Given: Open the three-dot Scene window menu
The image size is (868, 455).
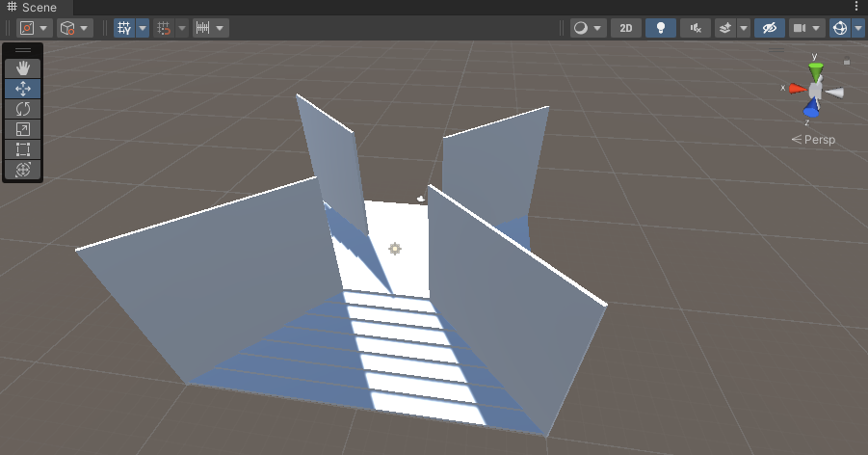Looking at the screenshot, I should coord(857,6).
